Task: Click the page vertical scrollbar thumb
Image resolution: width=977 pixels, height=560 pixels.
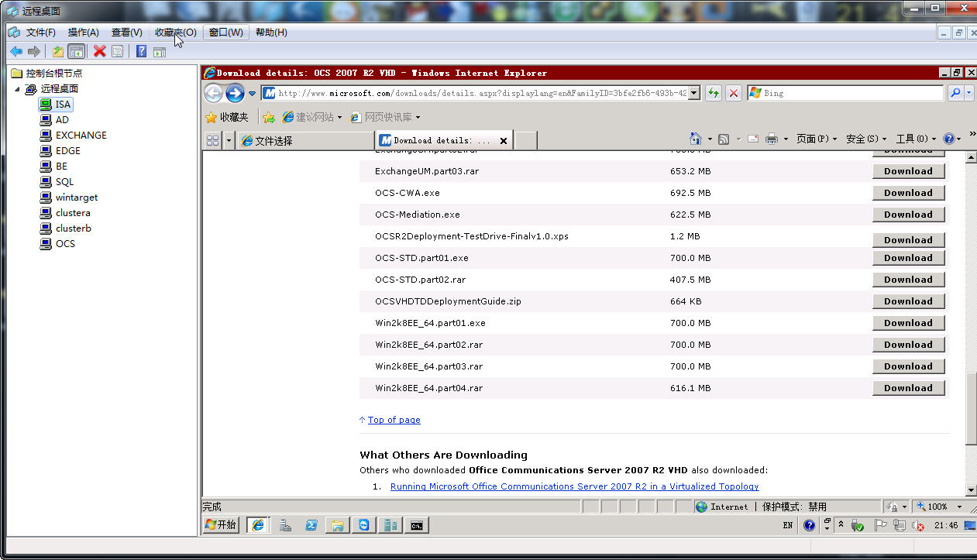Action: pos(971,409)
